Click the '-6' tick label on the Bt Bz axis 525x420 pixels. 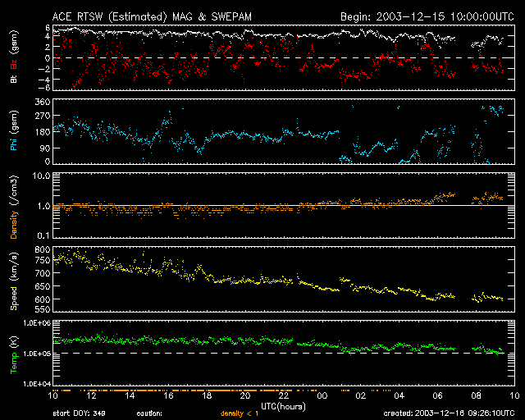(x=44, y=88)
